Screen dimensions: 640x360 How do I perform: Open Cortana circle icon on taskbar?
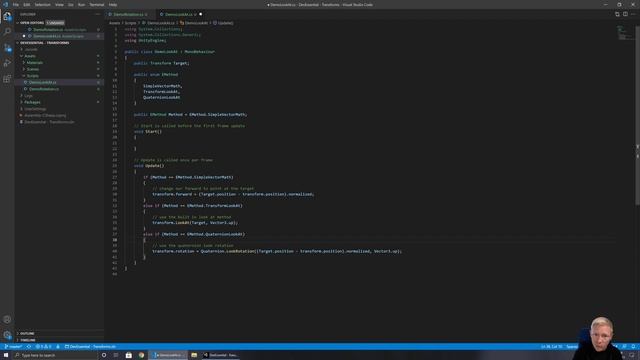[104, 355]
